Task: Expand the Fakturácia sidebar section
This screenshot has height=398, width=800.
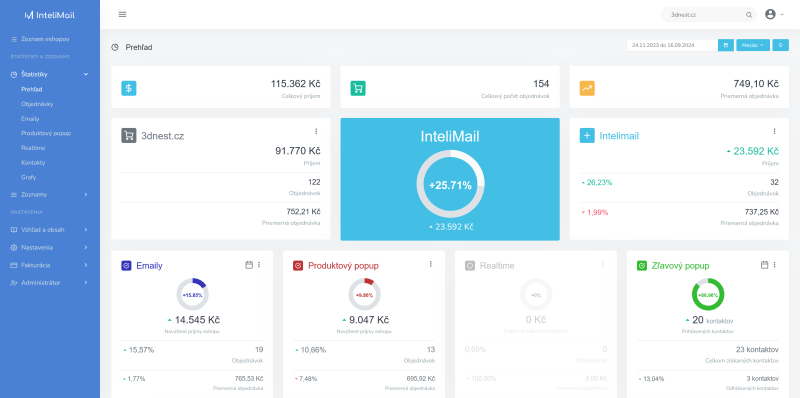Action: (x=49, y=265)
